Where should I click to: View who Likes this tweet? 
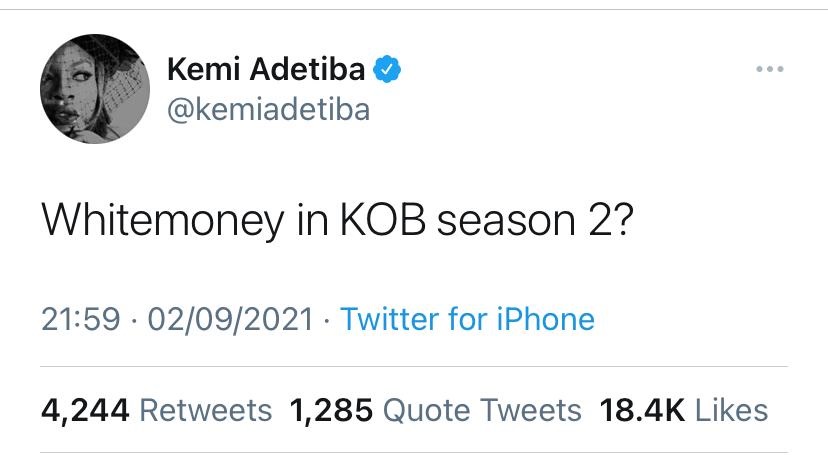tap(731, 409)
